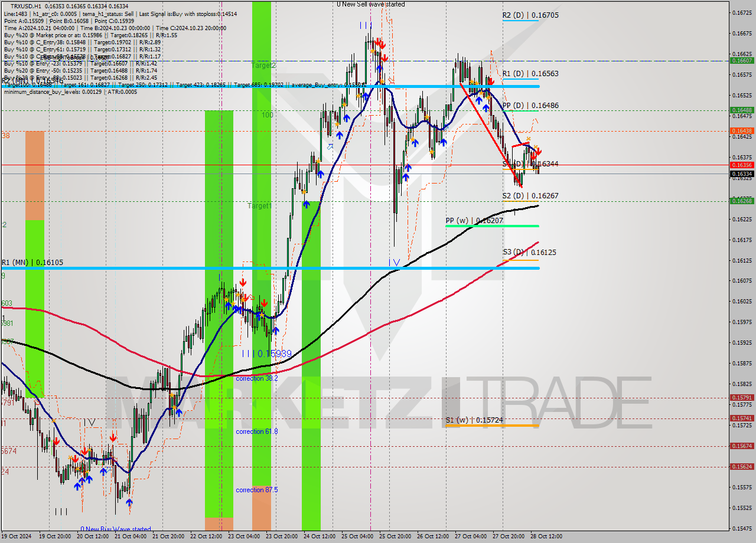Click the green 0.16607 price tag

(742, 60)
